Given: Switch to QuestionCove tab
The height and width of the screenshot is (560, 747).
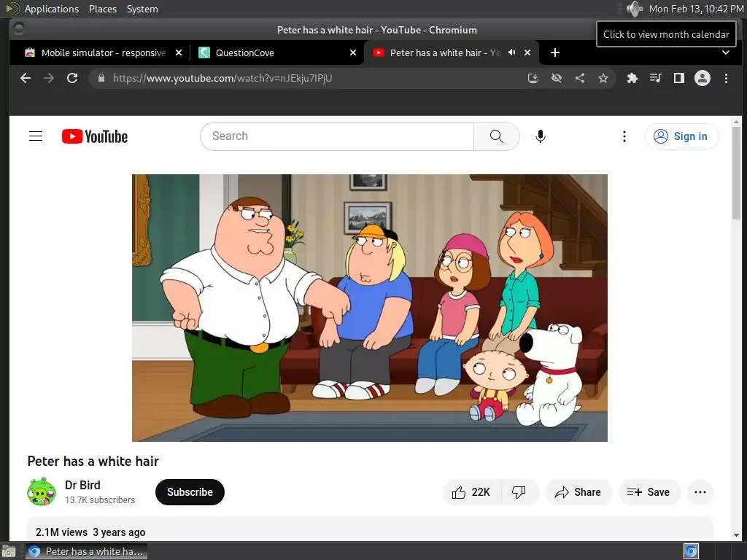Looking at the screenshot, I should pyautogui.click(x=278, y=52).
